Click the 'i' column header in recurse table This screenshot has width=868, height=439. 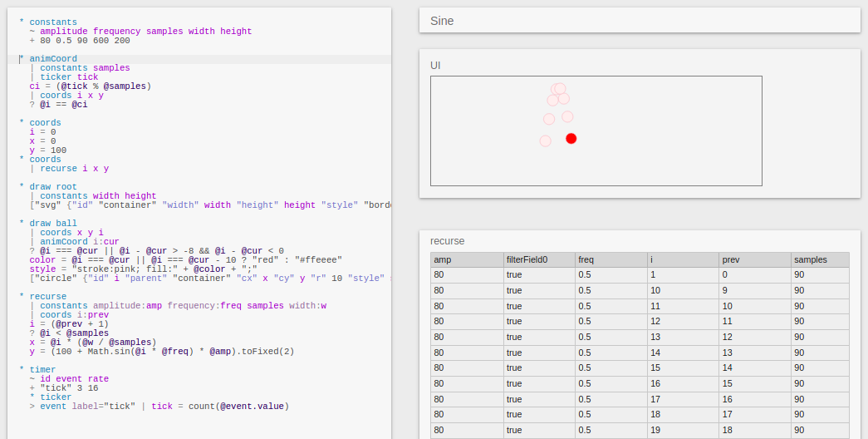[x=681, y=259]
